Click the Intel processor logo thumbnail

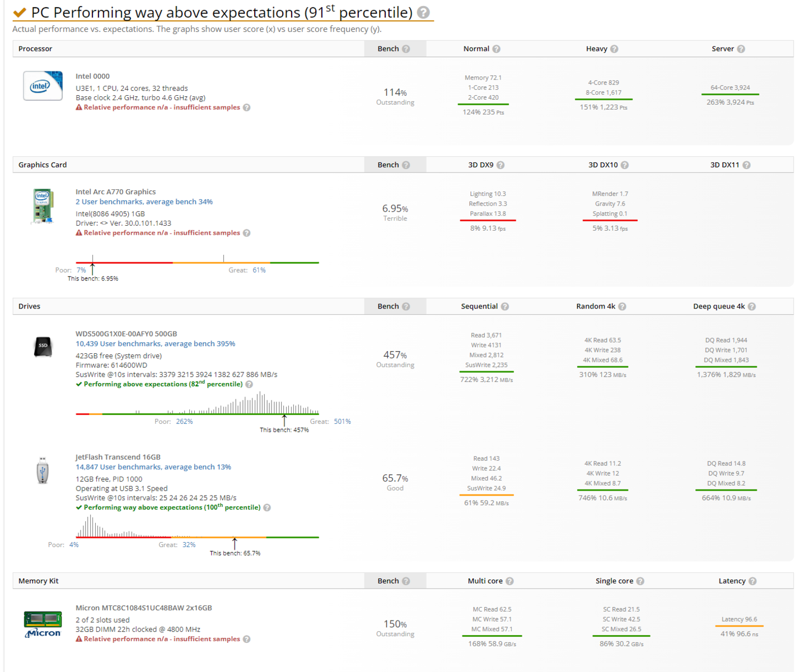pyautogui.click(x=43, y=86)
